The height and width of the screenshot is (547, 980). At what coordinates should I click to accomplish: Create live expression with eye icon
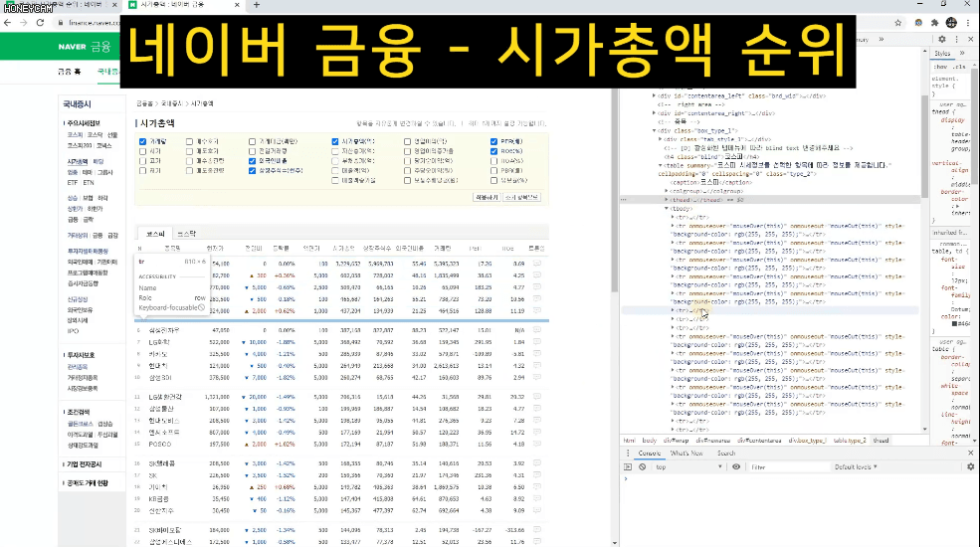[736, 467]
